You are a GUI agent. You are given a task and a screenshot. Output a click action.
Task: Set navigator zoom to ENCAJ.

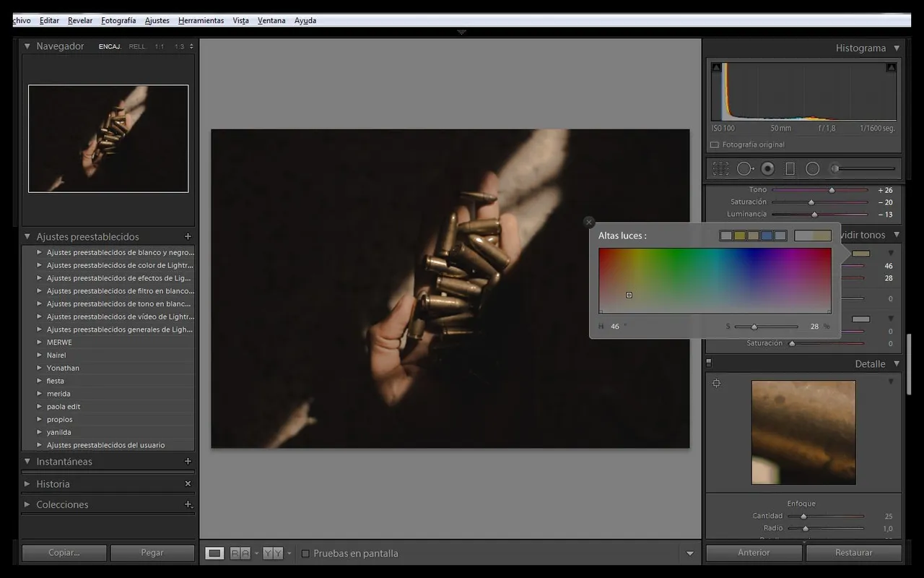[110, 46]
